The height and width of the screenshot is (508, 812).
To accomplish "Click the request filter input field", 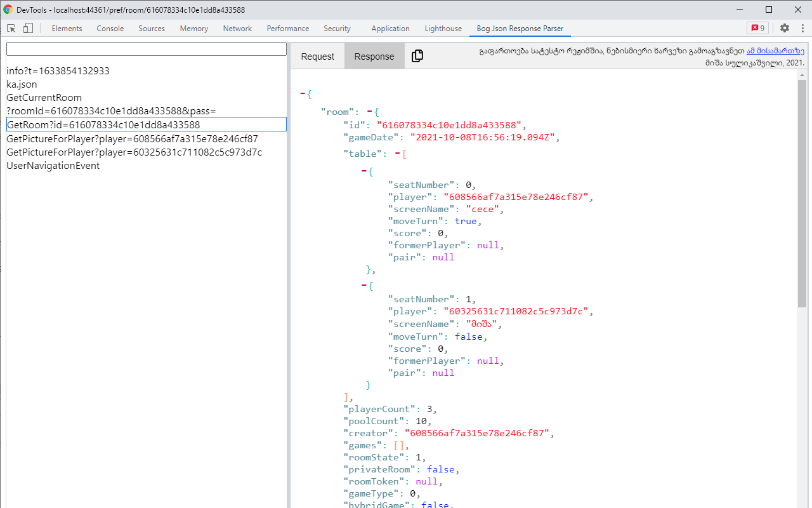I will [x=146, y=48].
